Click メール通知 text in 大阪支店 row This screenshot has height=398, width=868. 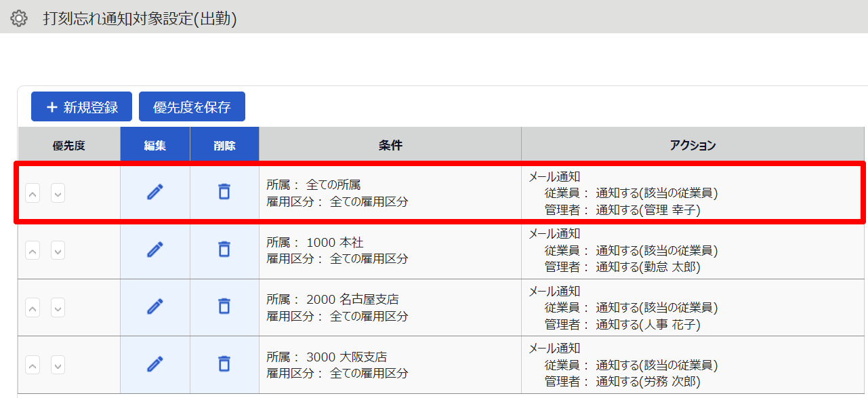click(x=554, y=349)
